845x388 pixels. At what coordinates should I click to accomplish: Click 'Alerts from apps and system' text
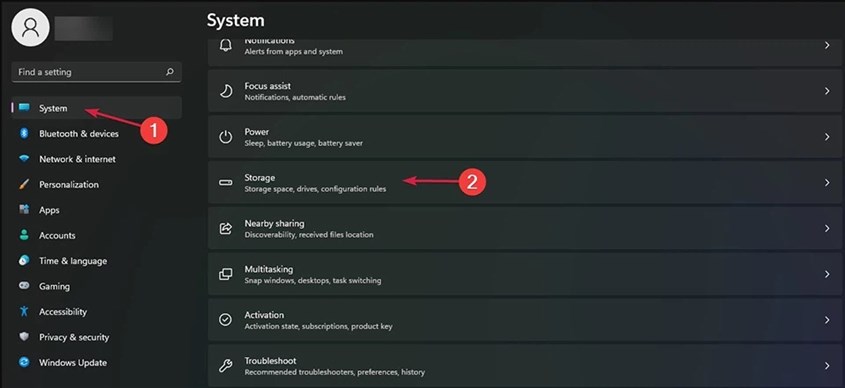point(294,52)
